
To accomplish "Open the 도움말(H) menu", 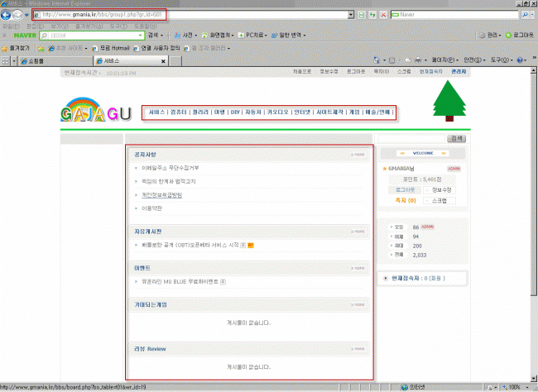I will [145, 26].
